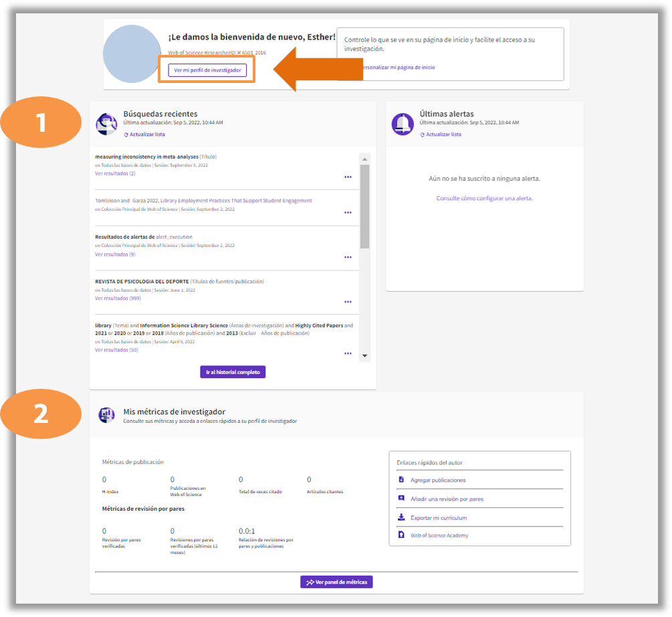This screenshot has height=617, width=672.
Task: Click the Web of Science Academy icon
Action: click(401, 535)
